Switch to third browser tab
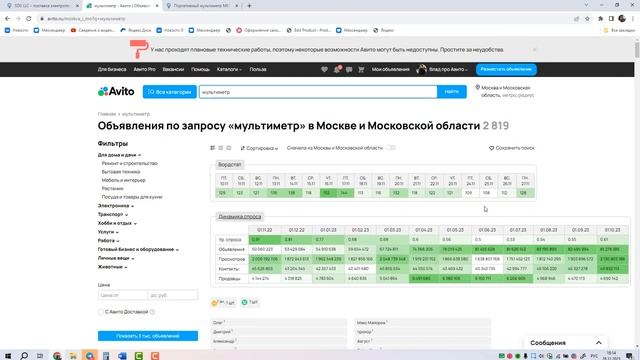 [x=201, y=6]
